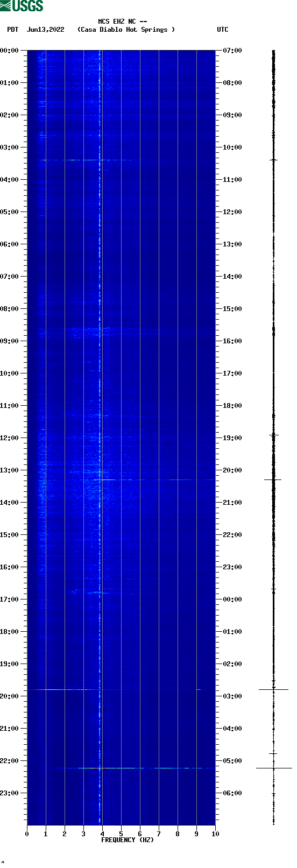Screen dimensions: 297x868
Task: Click the Casa Diablo Hot Springs label
Action: tap(126, 30)
